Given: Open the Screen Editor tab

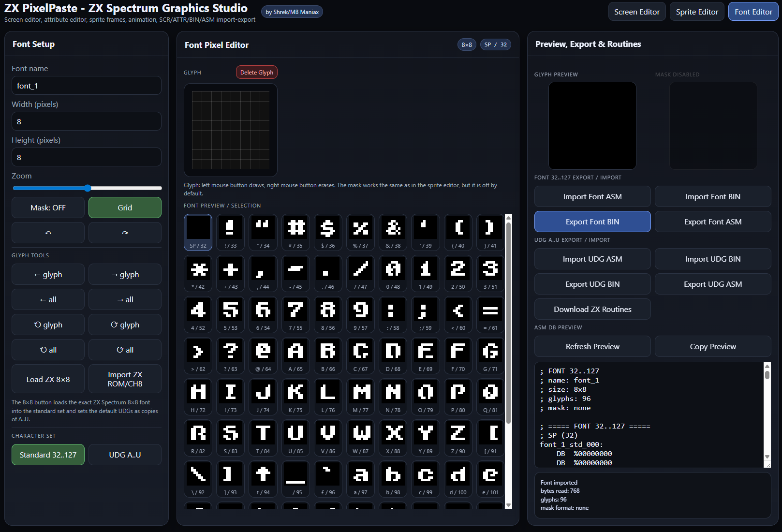Looking at the screenshot, I should coord(636,12).
